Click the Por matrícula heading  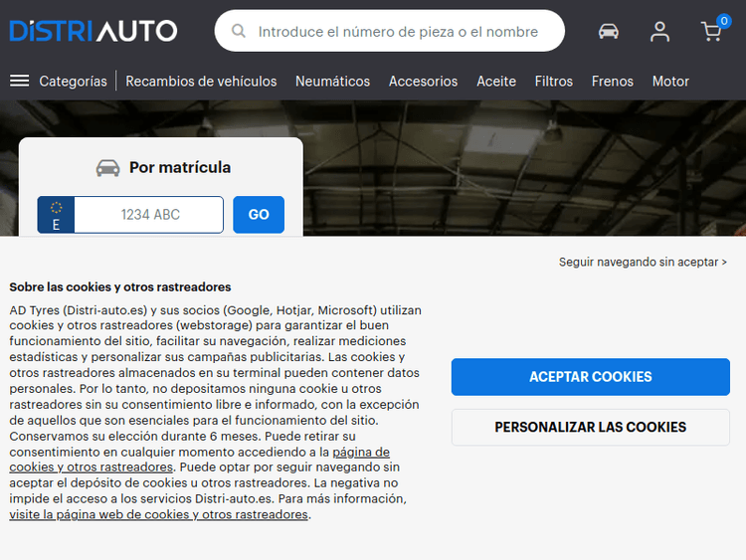(180, 167)
